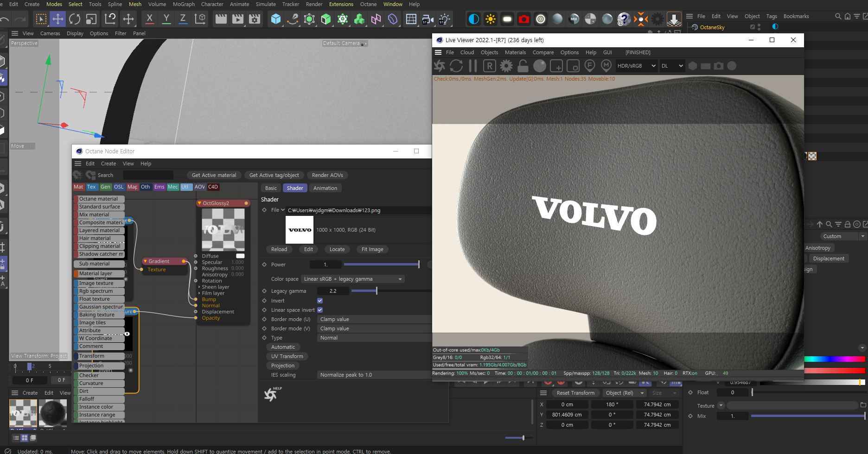Open the Octane Help question-mark icon
Screen dimensions: 868x454
624,19
